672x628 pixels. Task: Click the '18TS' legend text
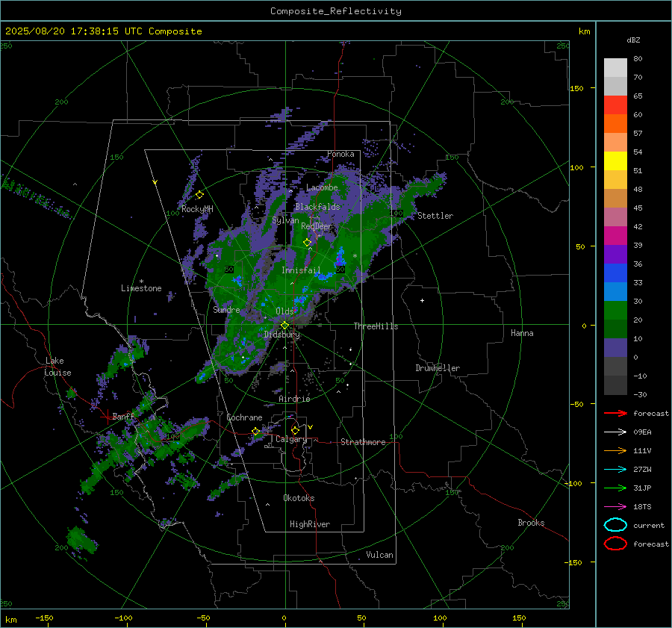coord(642,507)
